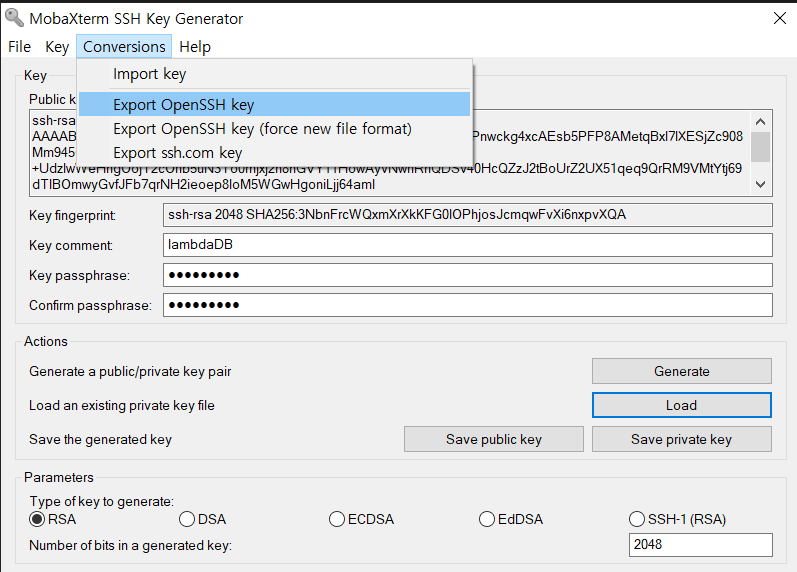Open the Help menu
The image size is (797, 572).
(x=195, y=47)
